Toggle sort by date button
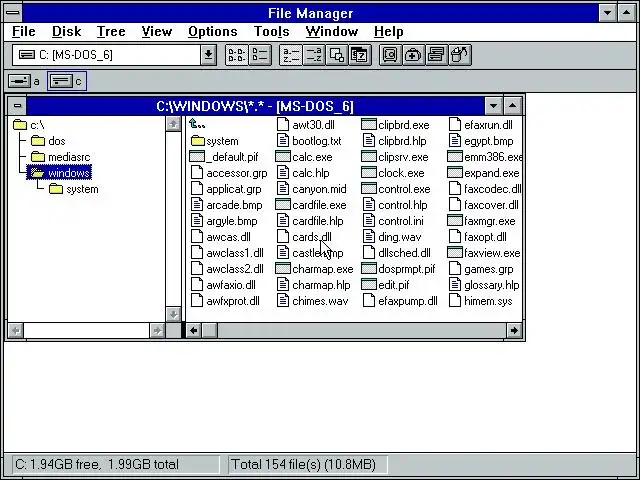Viewport: 640px width, 480px height. click(360, 55)
